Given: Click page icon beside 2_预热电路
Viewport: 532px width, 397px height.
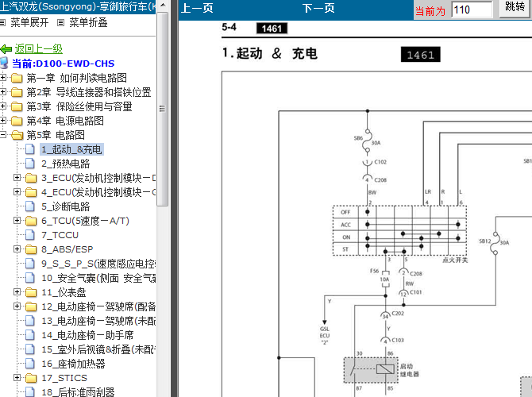Looking at the screenshot, I should pyautogui.click(x=30, y=164).
